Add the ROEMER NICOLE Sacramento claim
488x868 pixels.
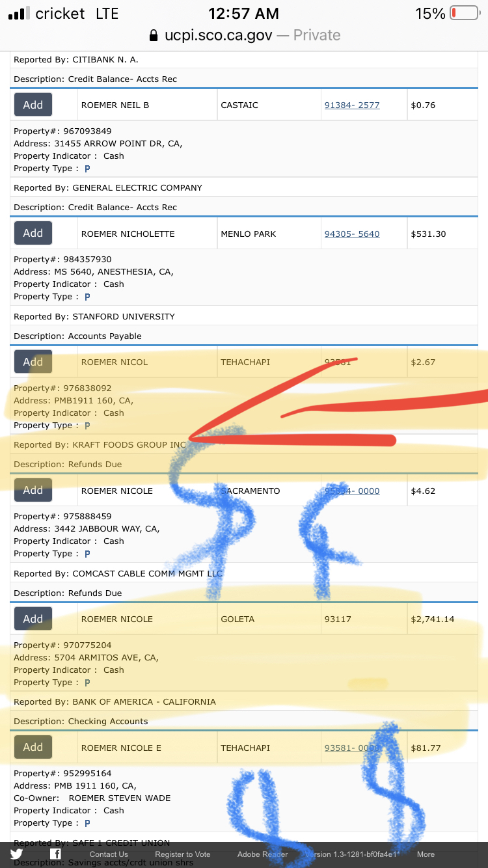[33, 490]
